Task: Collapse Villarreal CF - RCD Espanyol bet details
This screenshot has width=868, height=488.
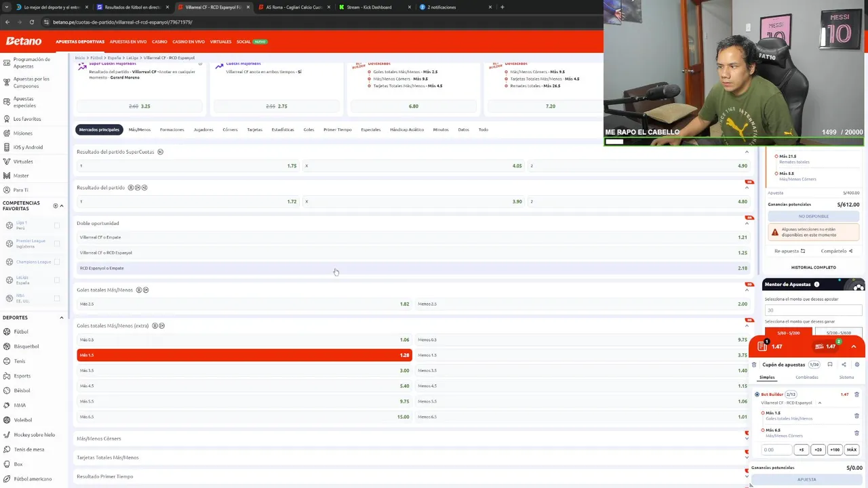Action: [819, 403]
